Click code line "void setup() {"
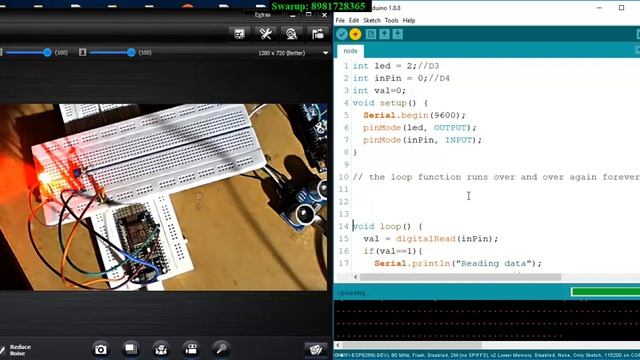This screenshot has height=360, width=640. tap(390, 103)
